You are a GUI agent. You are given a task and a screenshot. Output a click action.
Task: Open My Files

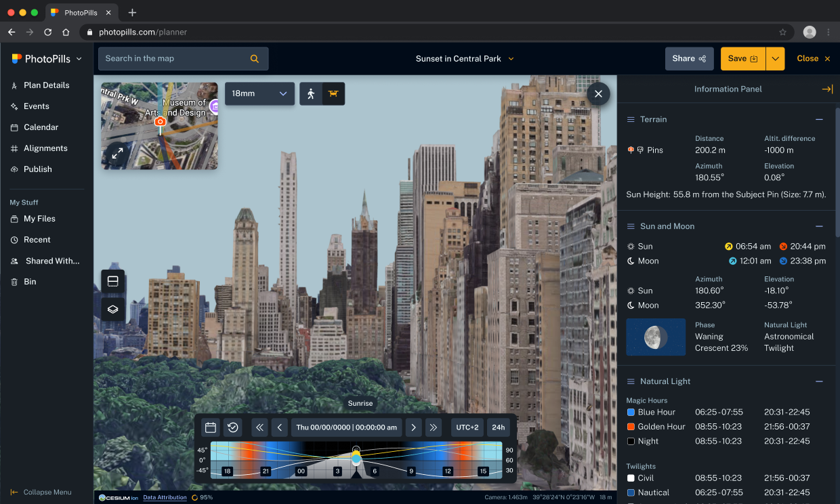pyautogui.click(x=33, y=219)
